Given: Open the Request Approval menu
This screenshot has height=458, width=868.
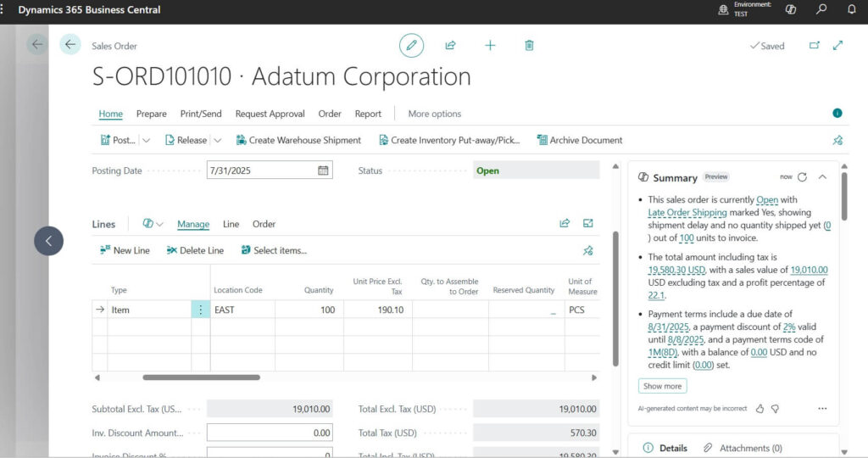Looking at the screenshot, I should pyautogui.click(x=270, y=114).
